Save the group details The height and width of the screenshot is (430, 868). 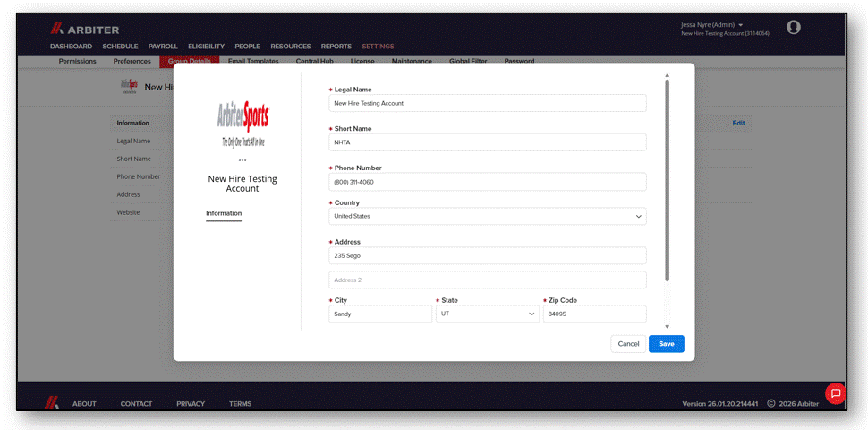tap(667, 344)
